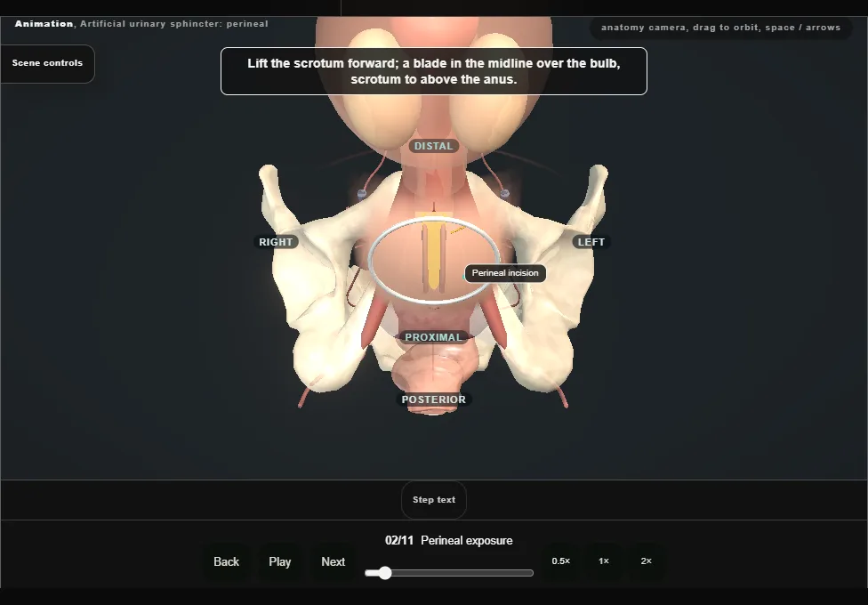This screenshot has width=868, height=605.
Task: Click the Animation title text
Action: (x=141, y=24)
